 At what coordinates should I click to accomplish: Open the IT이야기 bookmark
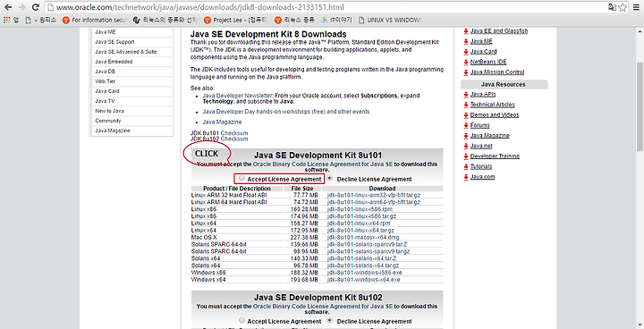point(337,20)
